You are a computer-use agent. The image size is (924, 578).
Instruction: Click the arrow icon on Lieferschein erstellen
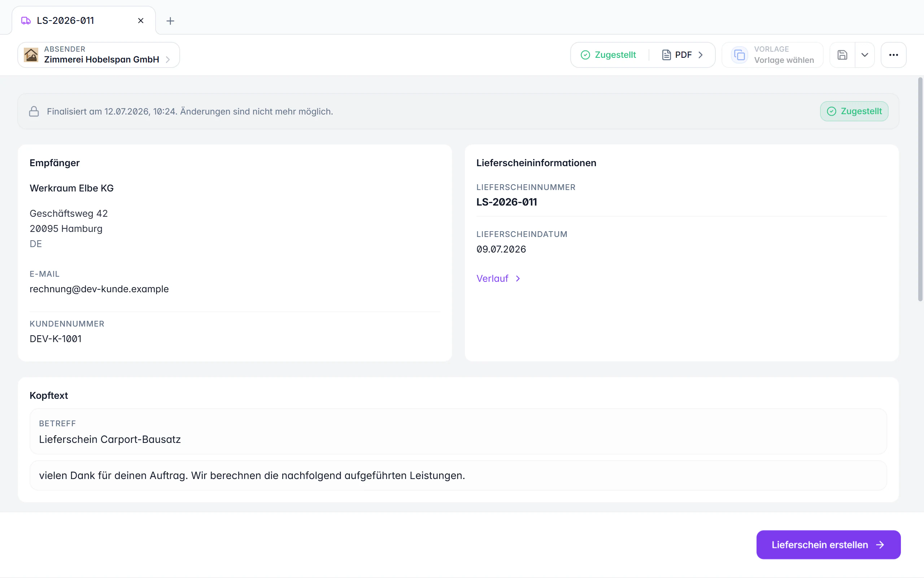880,544
